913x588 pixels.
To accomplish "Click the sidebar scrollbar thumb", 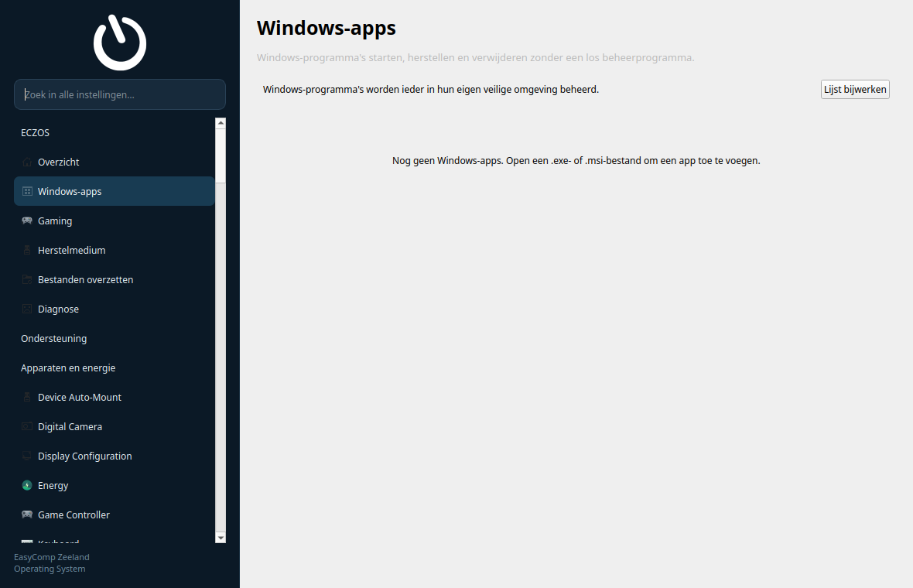I will point(220,156).
